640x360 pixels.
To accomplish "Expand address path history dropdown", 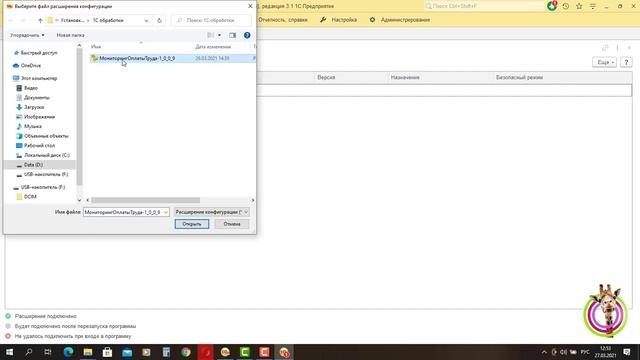I will click(x=146, y=20).
